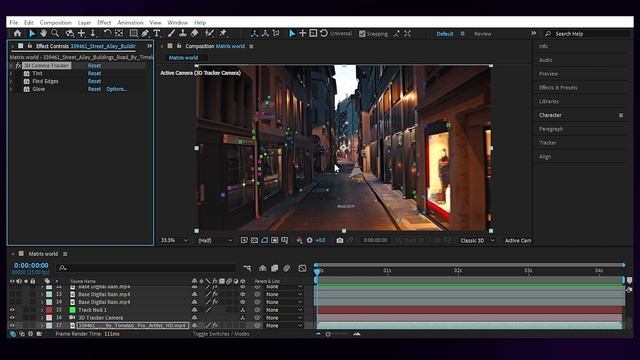Image resolution: width=640 pixels, height=360 pixels.
Task: Open the Layer menu
Action: tap(84, 22)
